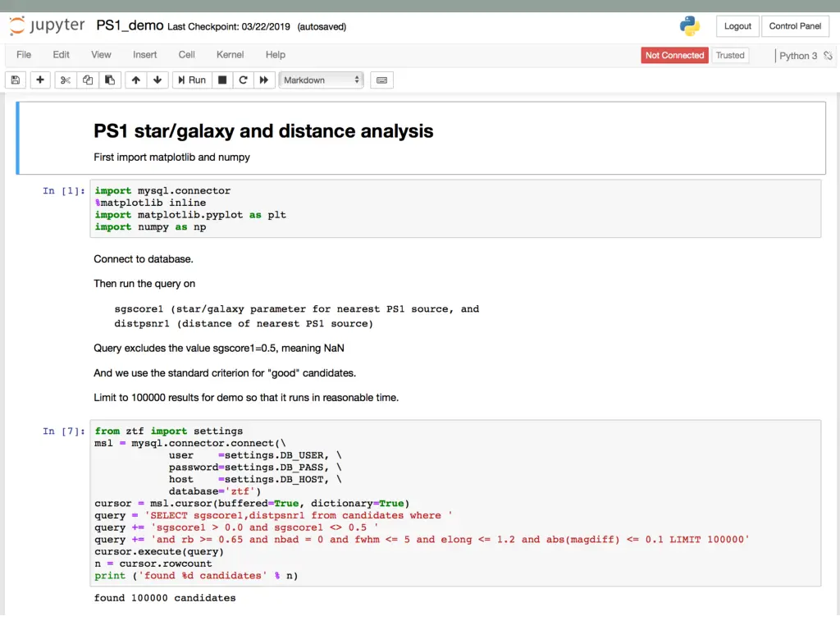Screen dimensions: 840x630
Task: Click the 'And we use the standard criterion' line
Action: click(225, 373)
